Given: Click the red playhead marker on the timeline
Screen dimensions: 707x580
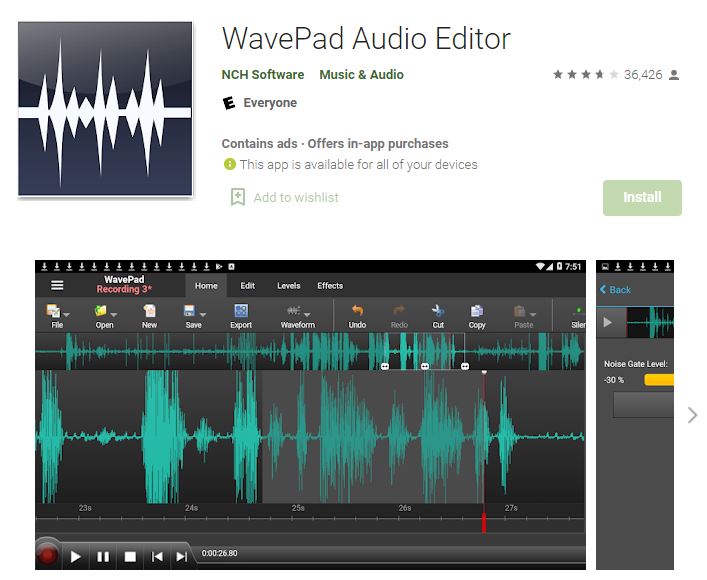Looking at the screenshot, I should click(x=484, y=523).
